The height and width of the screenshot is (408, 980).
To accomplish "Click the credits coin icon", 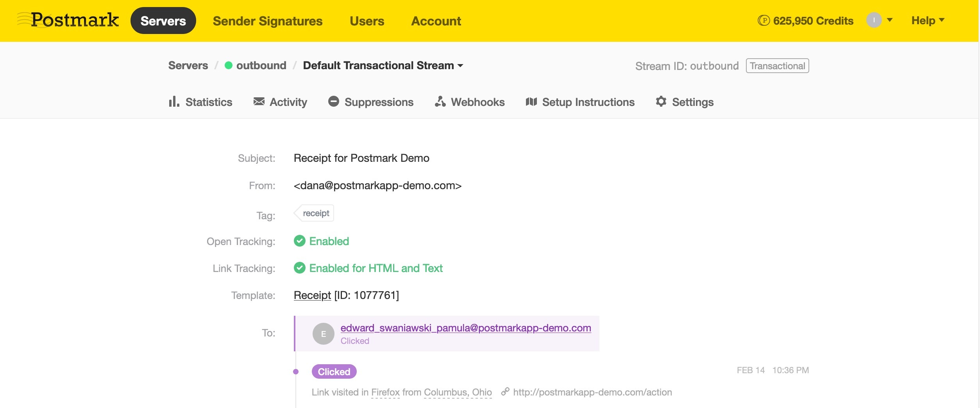I will click(763, 20).
